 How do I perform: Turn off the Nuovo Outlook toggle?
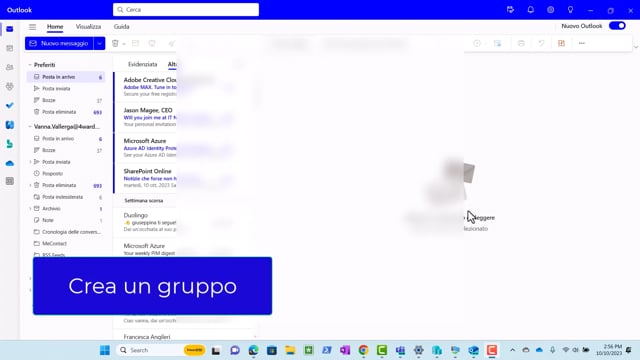[617, 26]
